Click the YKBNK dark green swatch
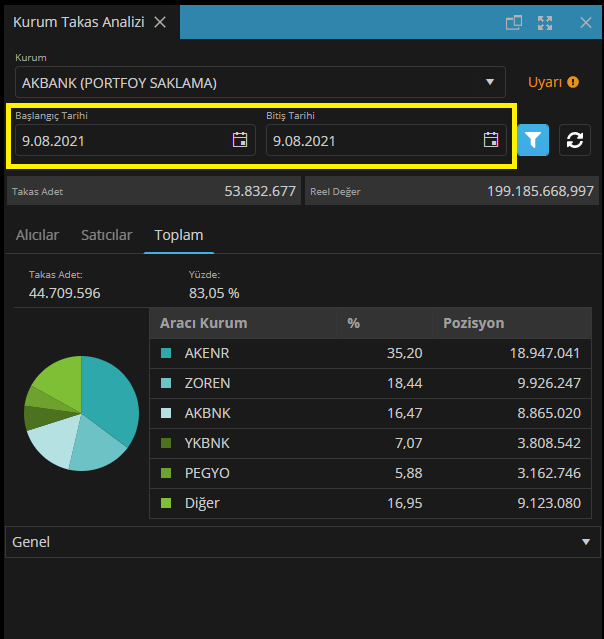Viewport: 604px width, 639px height. [166, 443]
